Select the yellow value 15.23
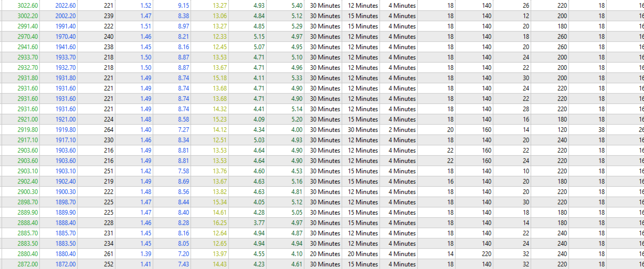The width and height of the screenshot is (644, 269). tap(219, 119)
